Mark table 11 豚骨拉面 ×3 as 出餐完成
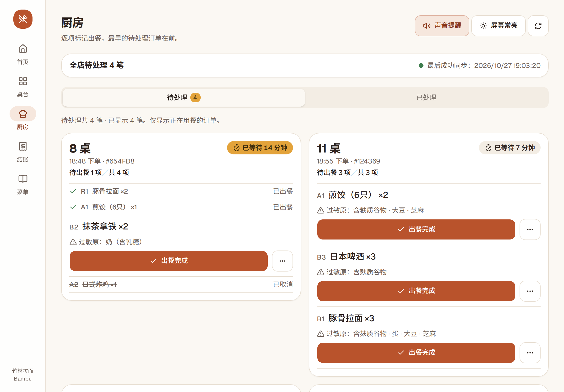 point(416,353)
